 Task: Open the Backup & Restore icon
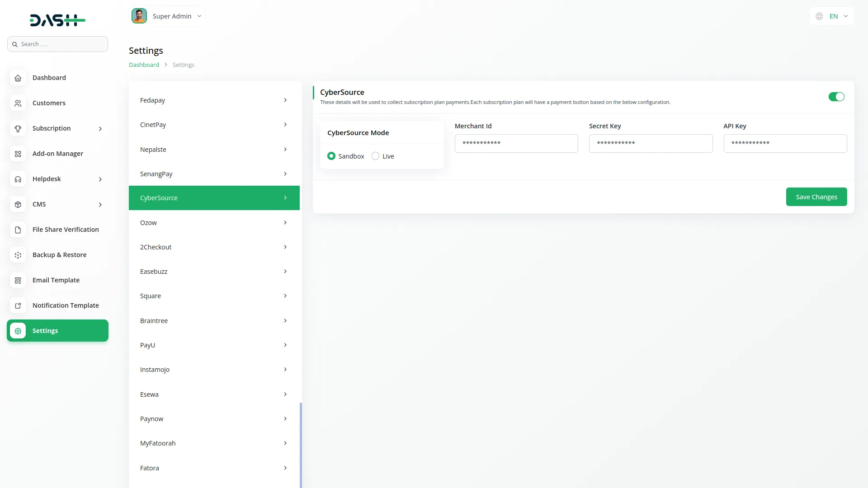[18, 255]
